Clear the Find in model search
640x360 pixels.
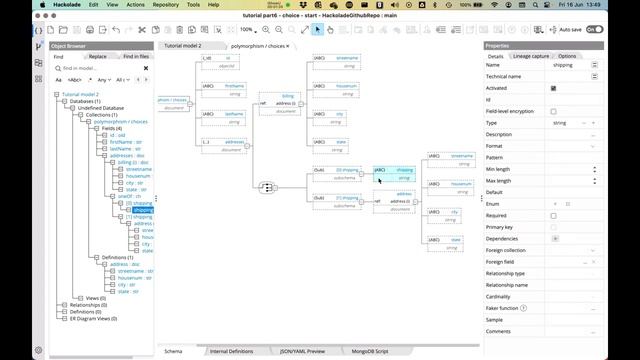pyautogui.click(x=146, y=68)
